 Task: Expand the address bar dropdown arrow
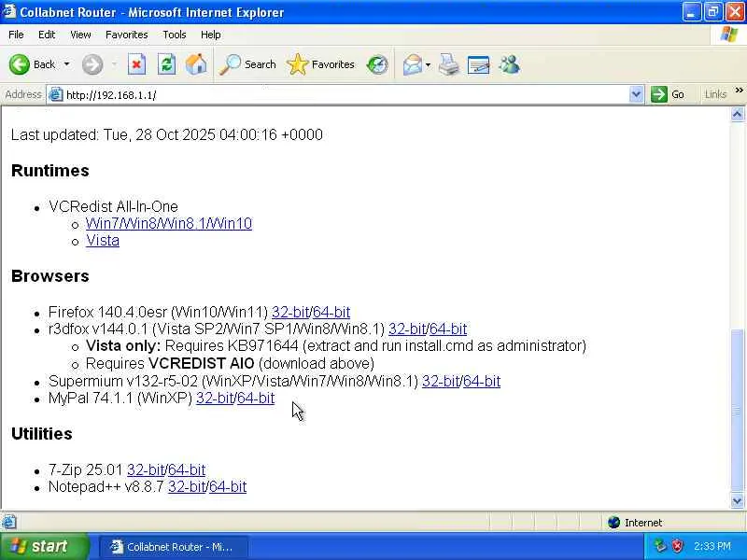click(636, 94)
